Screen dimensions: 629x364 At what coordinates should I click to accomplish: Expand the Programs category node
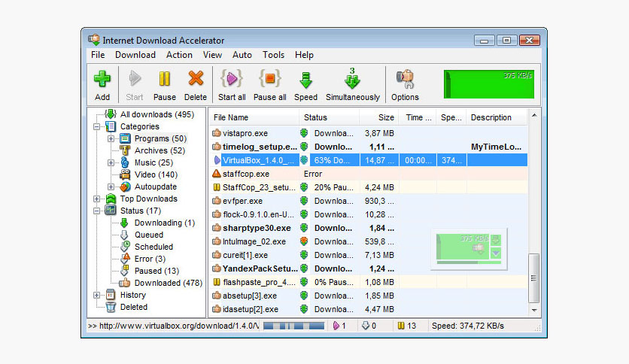coord(111,139)
